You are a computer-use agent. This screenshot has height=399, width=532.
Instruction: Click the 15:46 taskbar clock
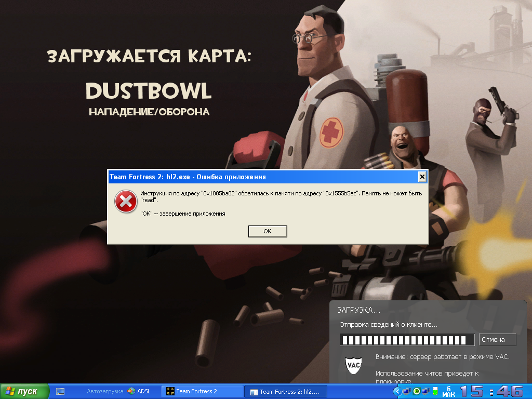(491, 391)
